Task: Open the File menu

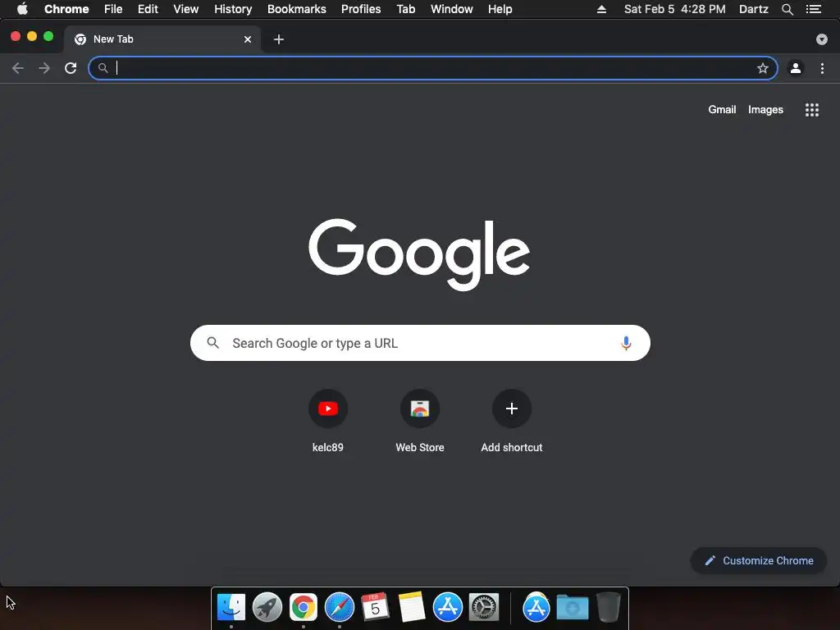Action: point(113,9)
